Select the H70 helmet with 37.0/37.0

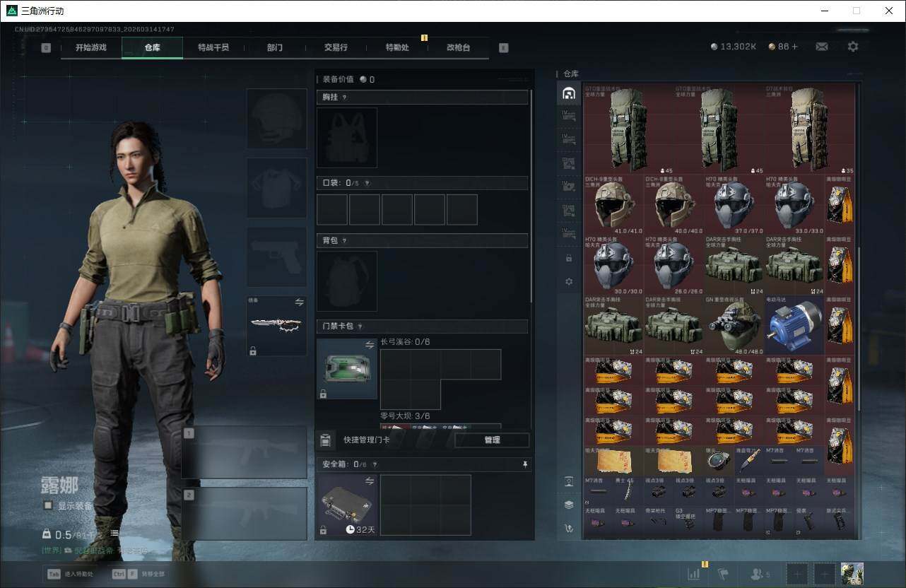tap(734, 205)
